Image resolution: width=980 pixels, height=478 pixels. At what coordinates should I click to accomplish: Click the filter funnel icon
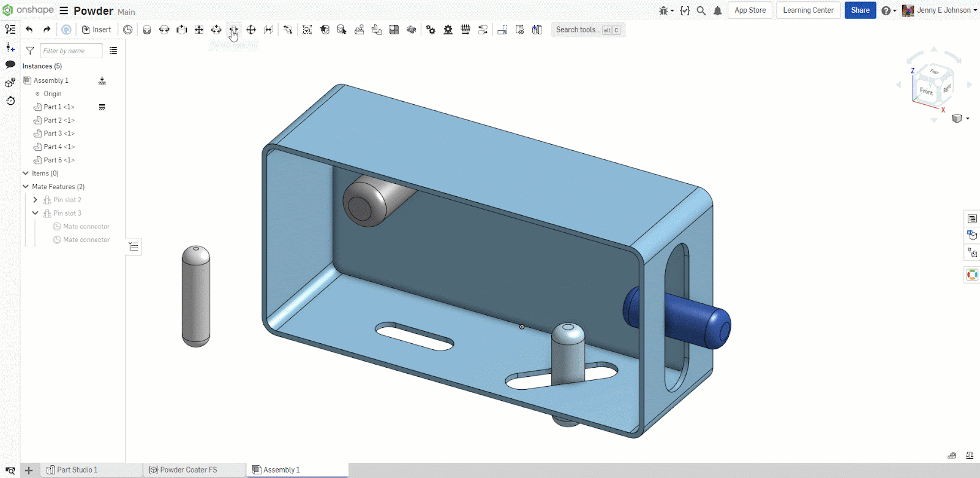pyautogui.click(x=29, y=51)
